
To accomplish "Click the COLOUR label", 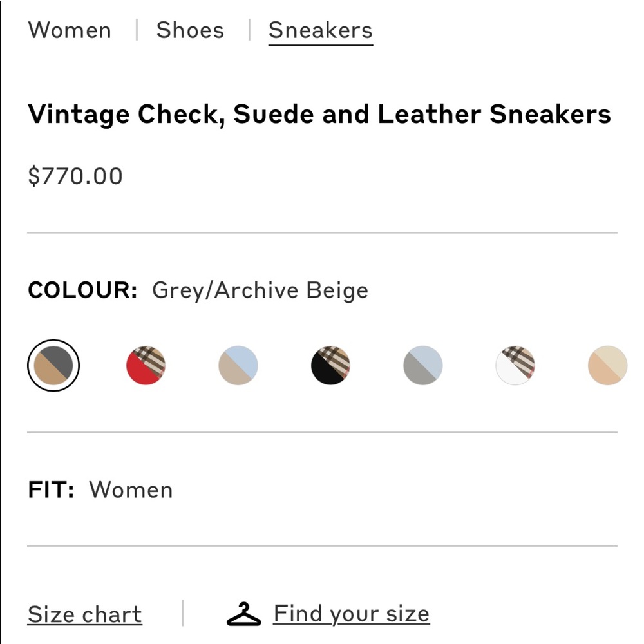I will point(82,290).
